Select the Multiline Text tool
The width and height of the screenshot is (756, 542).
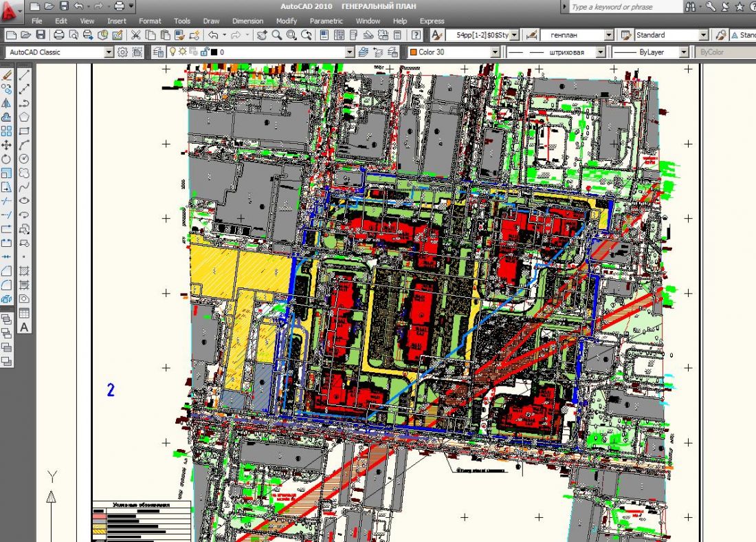click(x=24, y=327)
